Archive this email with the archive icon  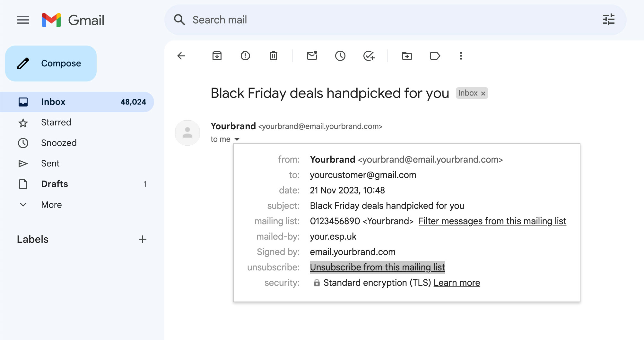coord(217,56)
